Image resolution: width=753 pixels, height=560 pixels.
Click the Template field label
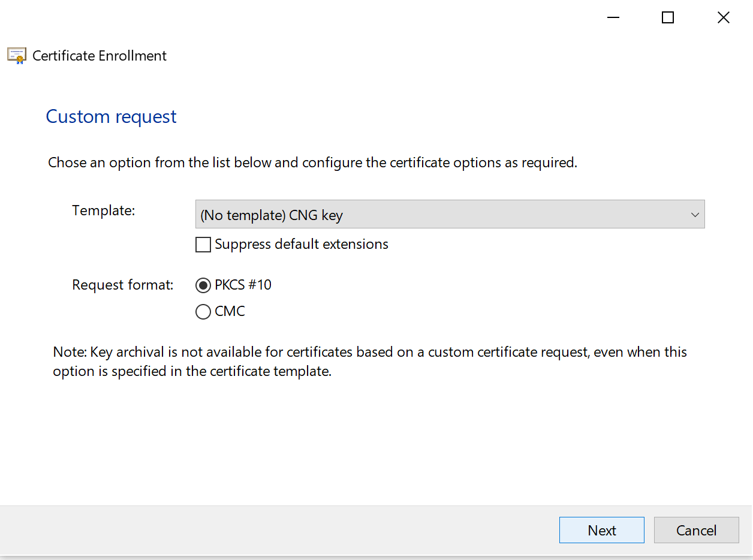(x=103, y=210)
